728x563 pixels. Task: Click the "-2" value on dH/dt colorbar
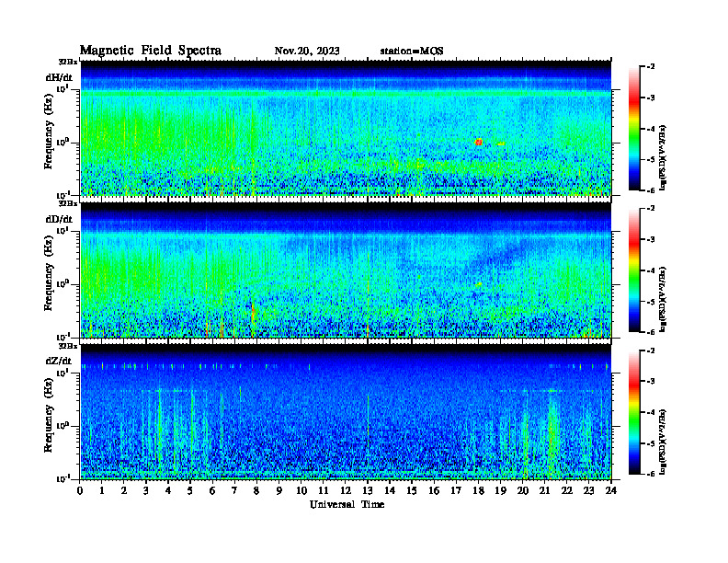pos(651,67)
